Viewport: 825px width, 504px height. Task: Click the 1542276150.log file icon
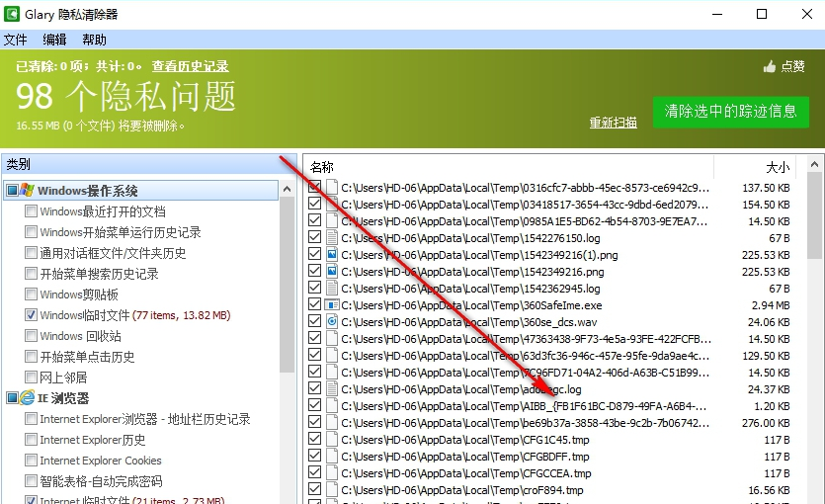click(331, 238)
